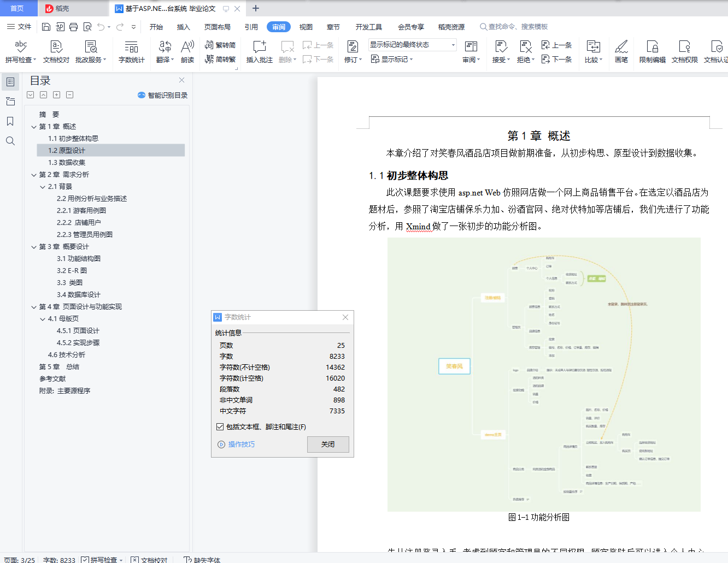This screenshot has width=728, height=563.
Task: Open the 操作技巧 tips link
Action: [x=237, y=445]
